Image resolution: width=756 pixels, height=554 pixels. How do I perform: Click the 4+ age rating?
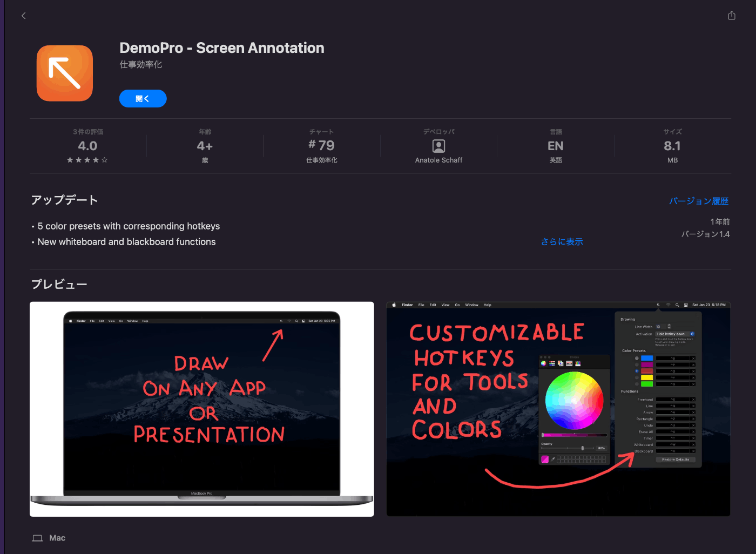point(205,146)
